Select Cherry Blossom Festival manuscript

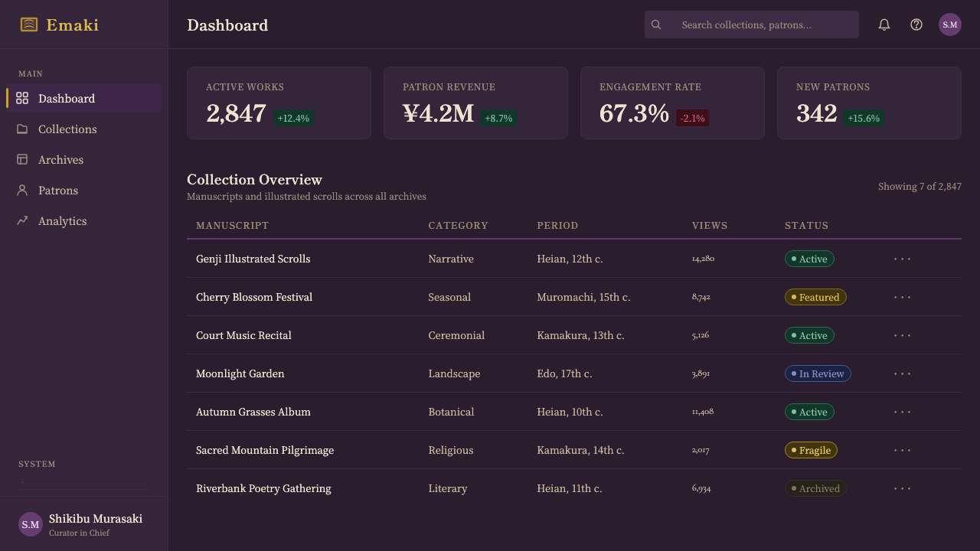254,297
